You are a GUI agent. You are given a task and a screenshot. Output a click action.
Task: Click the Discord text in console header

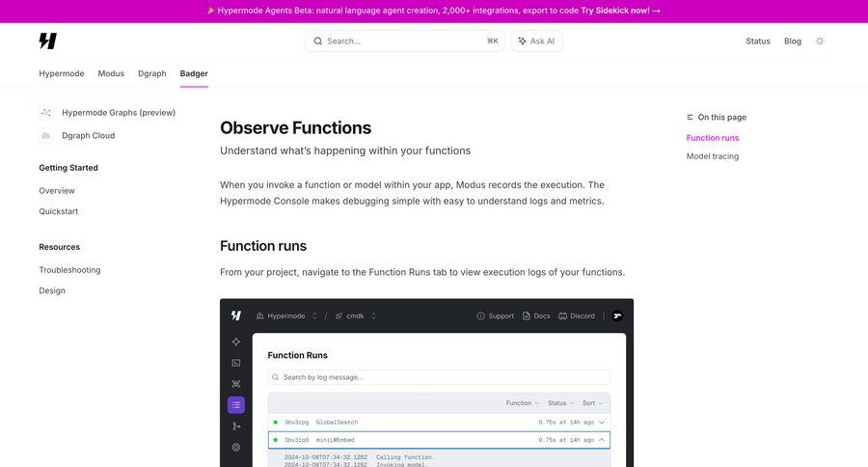583,316
